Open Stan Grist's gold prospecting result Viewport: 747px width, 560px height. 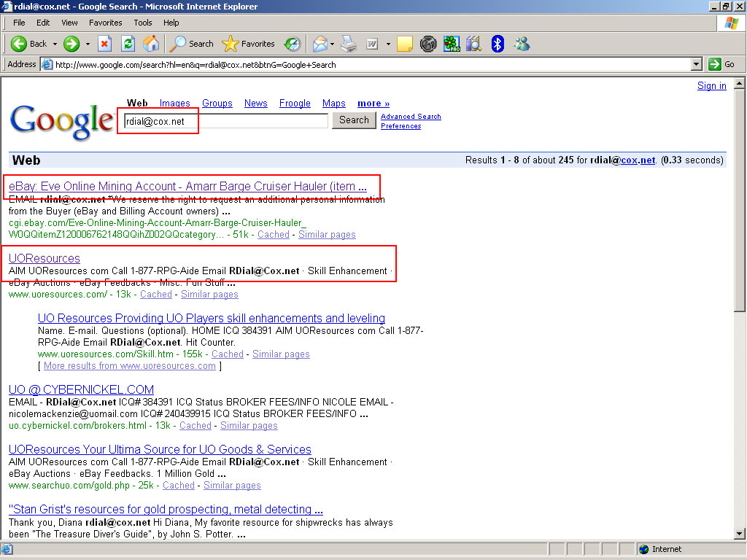tap(166, 509)
